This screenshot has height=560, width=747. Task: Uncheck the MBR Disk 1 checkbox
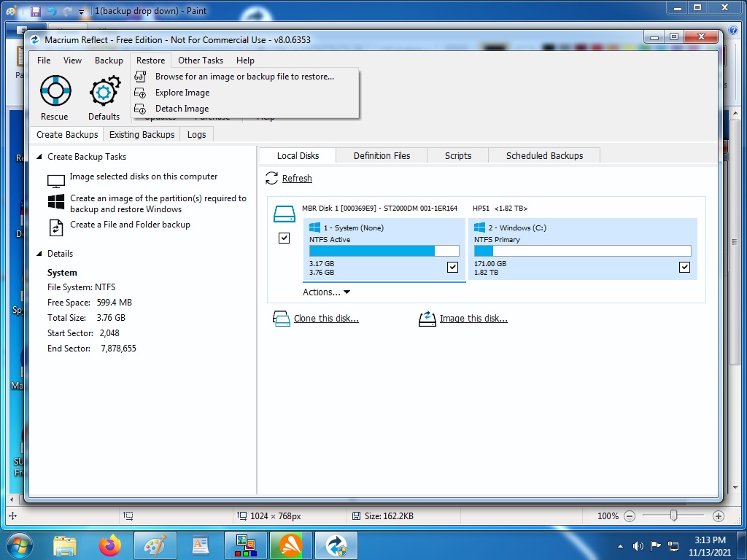coord(284,238)
